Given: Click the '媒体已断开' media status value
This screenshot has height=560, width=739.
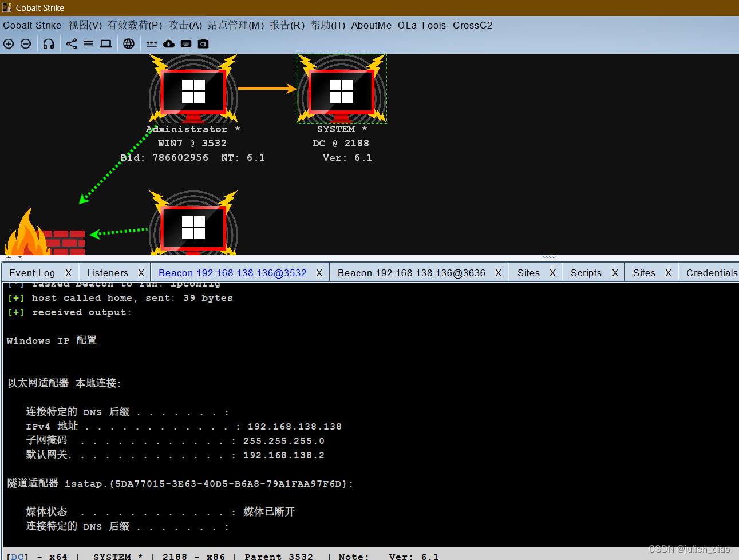Looking at the screenshot, I should point(269,512).
